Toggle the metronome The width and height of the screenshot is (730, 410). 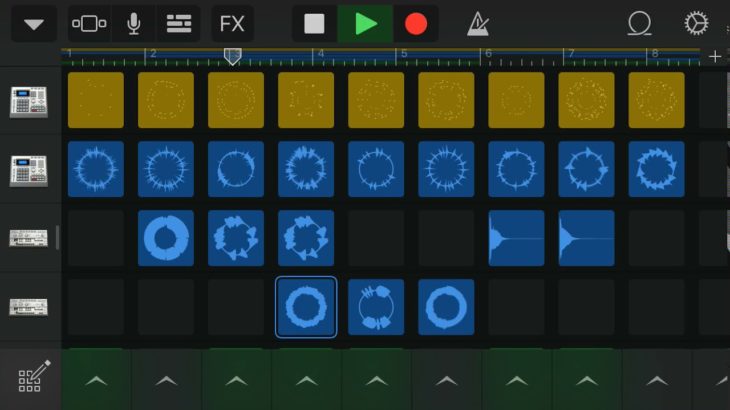[x=478, y=24]
